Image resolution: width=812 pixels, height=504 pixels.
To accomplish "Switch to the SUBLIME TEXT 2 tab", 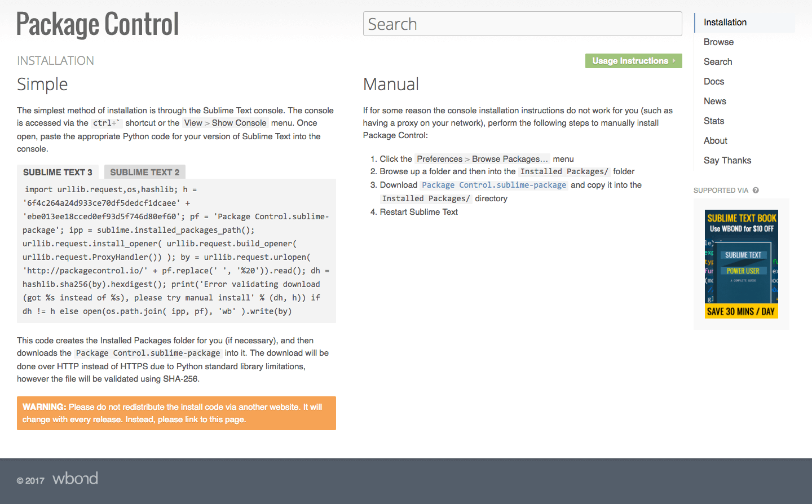I will [x=145, y=172].
